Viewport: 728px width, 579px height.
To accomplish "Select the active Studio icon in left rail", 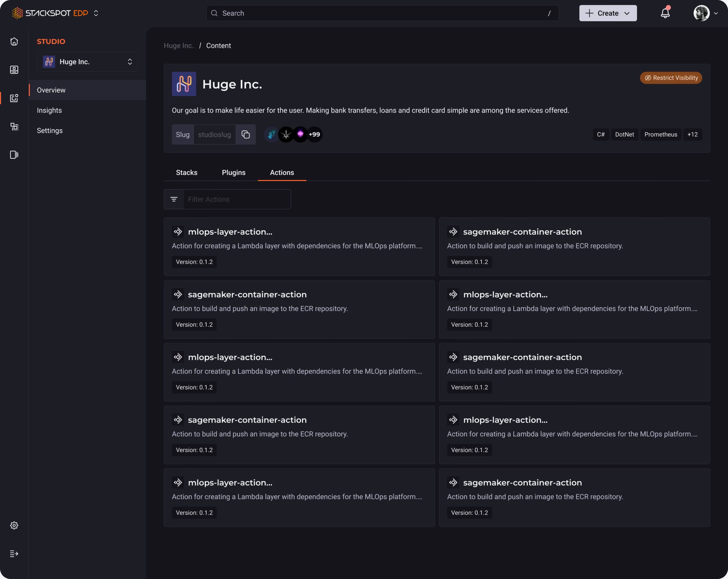I will point(14,98).
